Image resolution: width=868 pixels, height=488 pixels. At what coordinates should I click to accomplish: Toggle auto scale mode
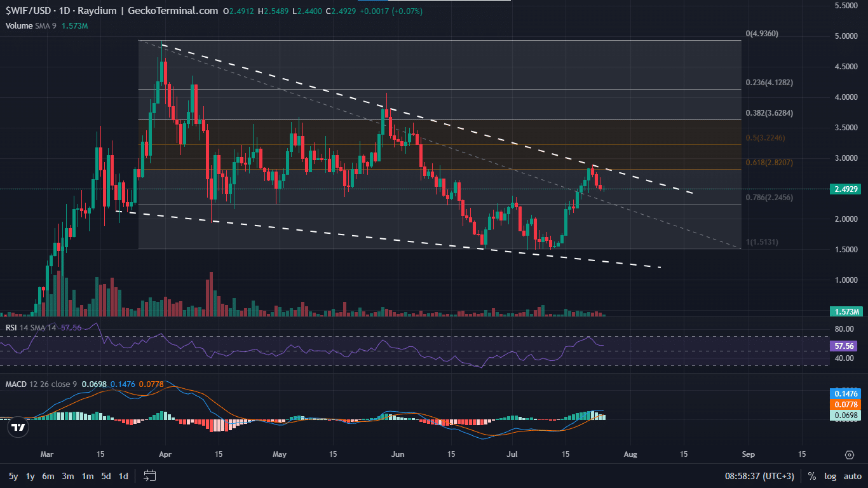pos(852,476)
